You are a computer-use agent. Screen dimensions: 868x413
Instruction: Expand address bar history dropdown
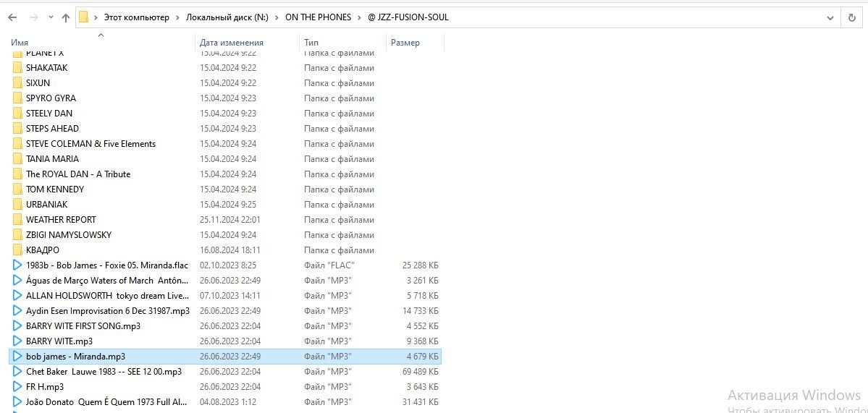pos(830,17)
